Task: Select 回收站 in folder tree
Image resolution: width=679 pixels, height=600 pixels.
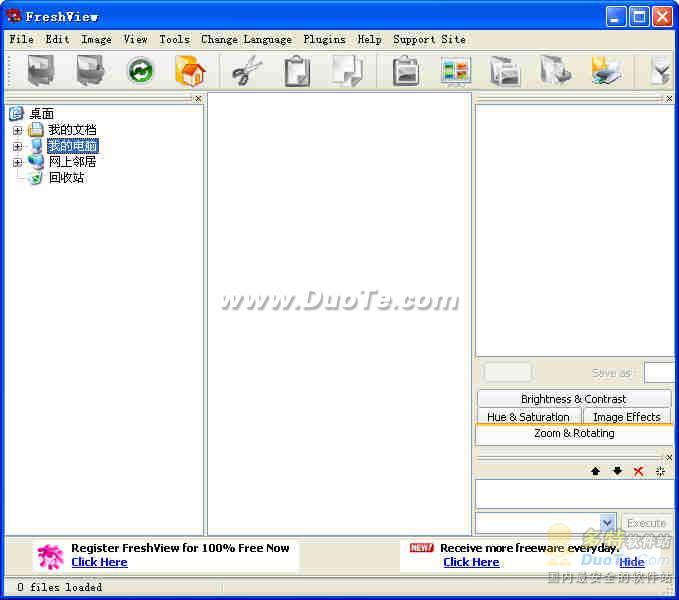Action: click(x=66, y=178)
